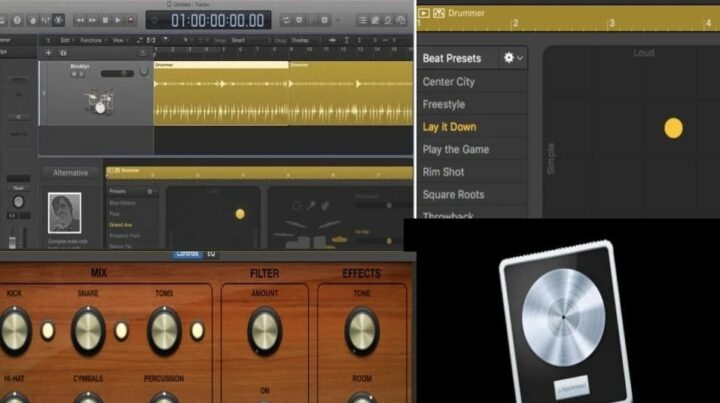720x403 pixels.
Task: Toggle the light button beside Toms knob
Action: (197, 331)
